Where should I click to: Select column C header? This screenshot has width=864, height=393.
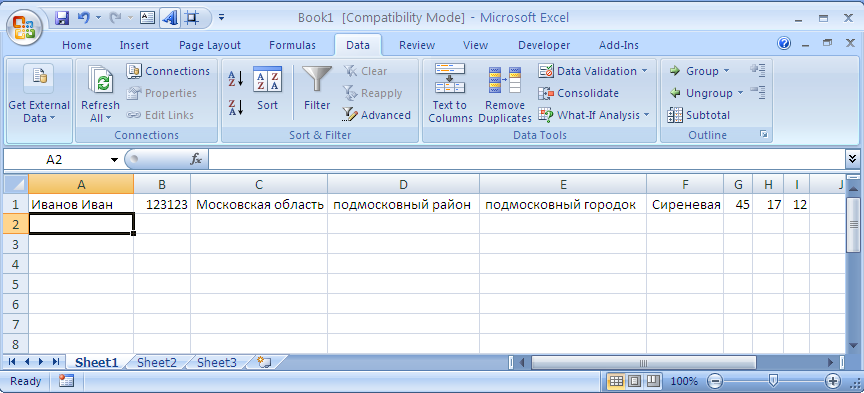(x=259, y=184)
